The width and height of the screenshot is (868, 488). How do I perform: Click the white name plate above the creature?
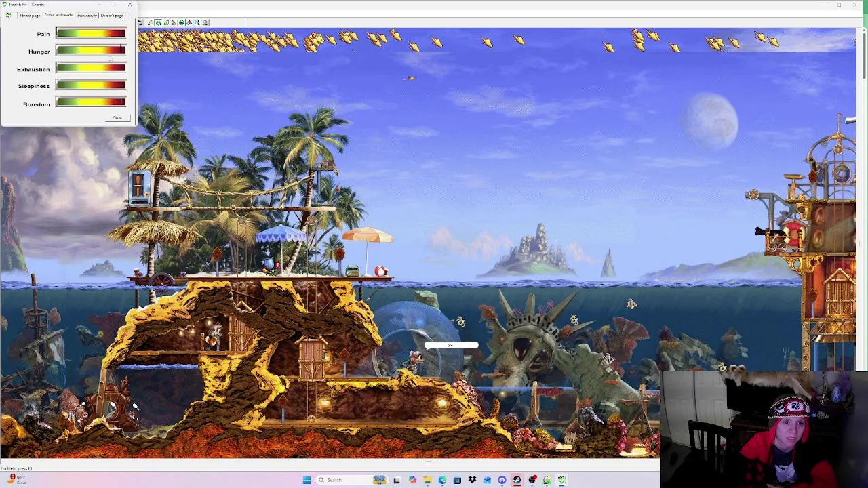click(x=451, y=346)
